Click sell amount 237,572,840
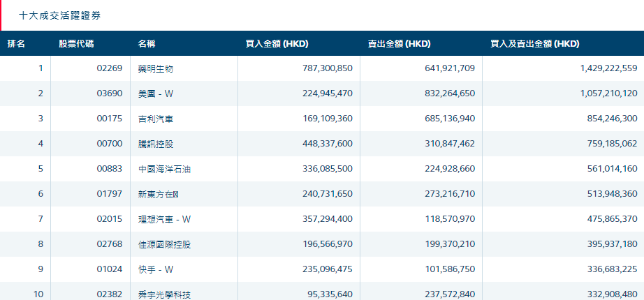 click(x=450, y=294)
